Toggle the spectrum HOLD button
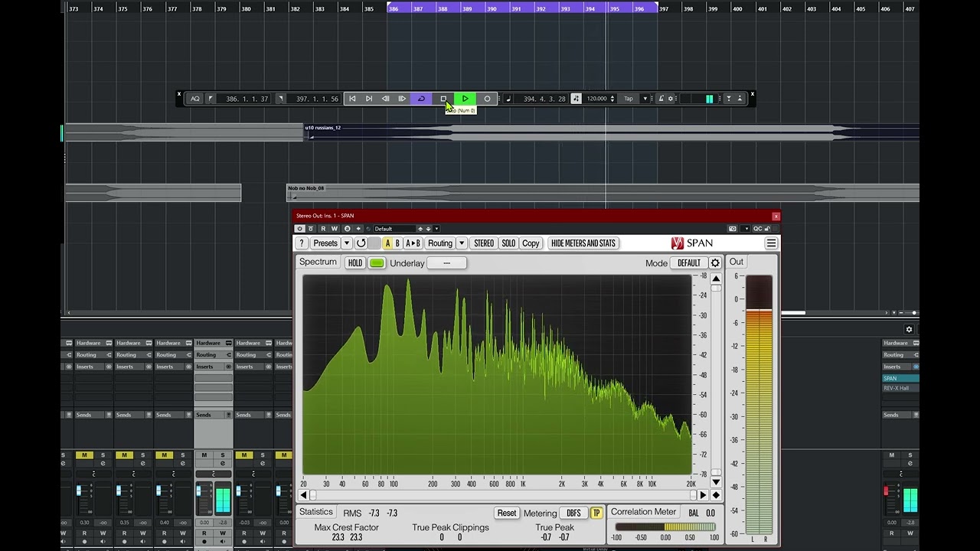980x551 pixels. tap(355, 263)
